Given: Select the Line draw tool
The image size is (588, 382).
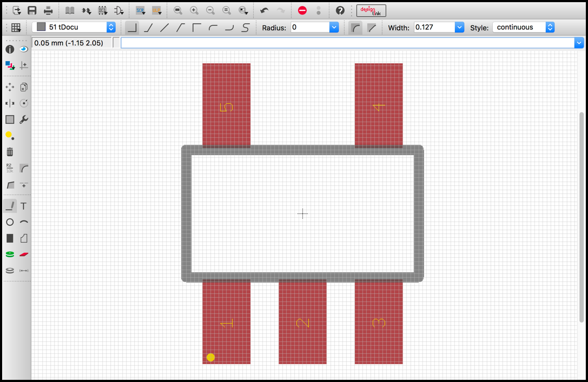Looking at the screenshot, I should point(10,206).
